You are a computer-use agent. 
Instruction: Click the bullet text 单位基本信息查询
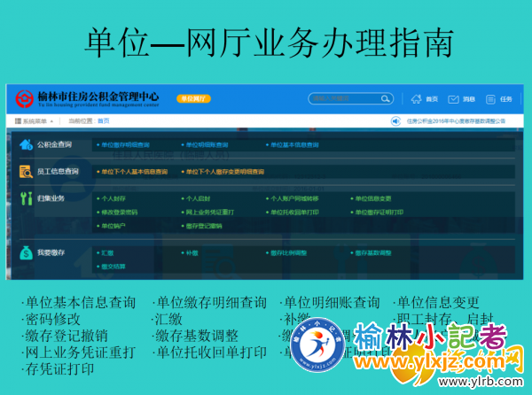pyautogui.click(x=81, y=303)
